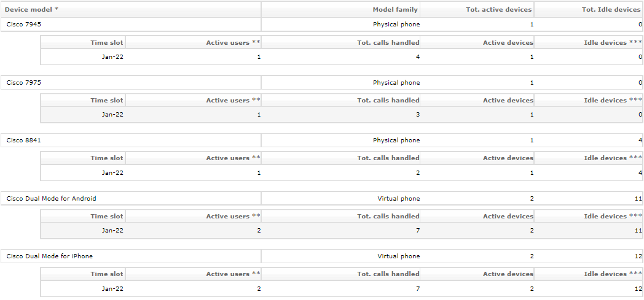Select "Cisco Dual Mode for iPhone" device cell
This screenshot has height=300, width=644.
click(x=50, y=256)
